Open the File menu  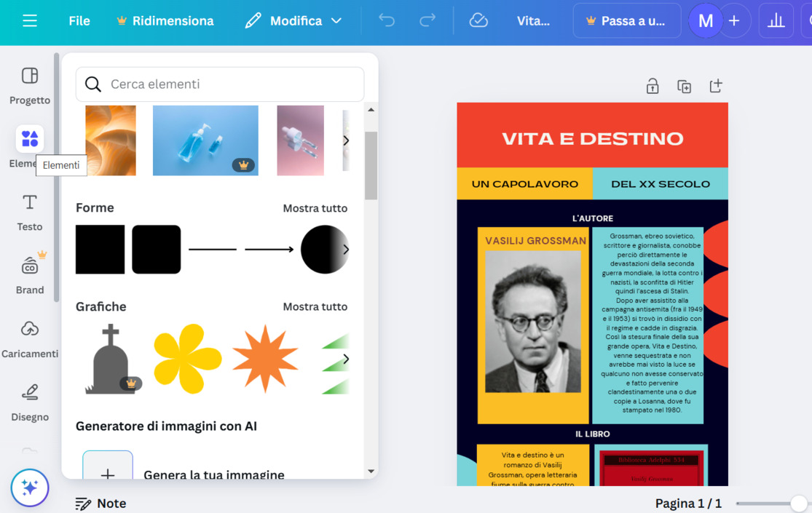pyautogui.click(x=79, y=21)
